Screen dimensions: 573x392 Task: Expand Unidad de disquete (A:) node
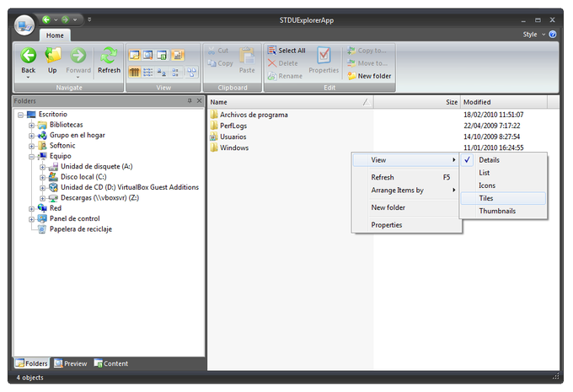43,167
